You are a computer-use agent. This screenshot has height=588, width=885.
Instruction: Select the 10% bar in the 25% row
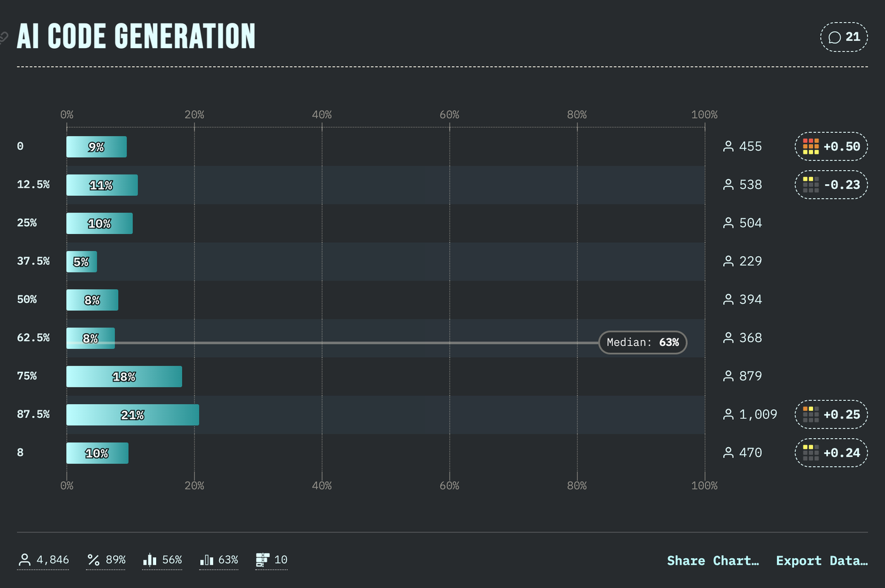pyautogui.click(x=99, y=224)
